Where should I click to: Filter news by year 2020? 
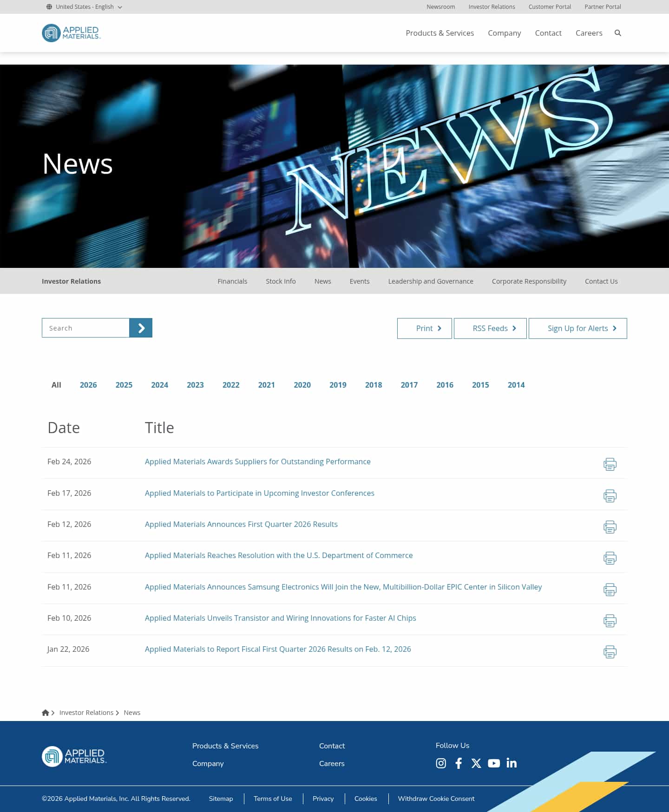tap(302, 385)
